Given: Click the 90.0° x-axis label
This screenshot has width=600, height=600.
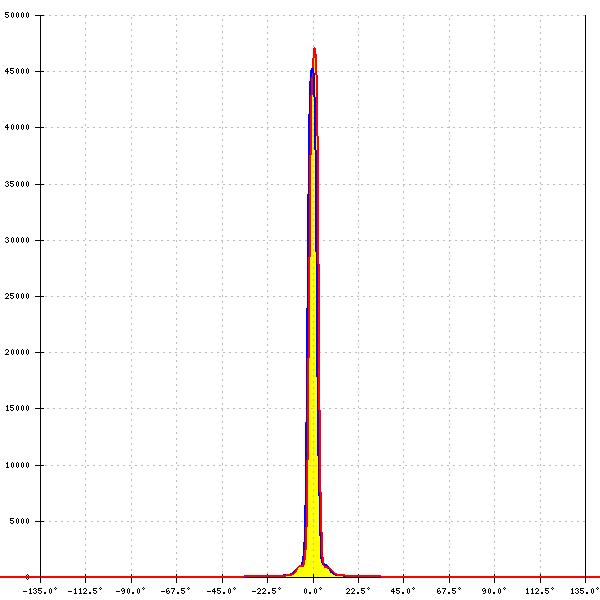Looking at the screenshot, I should (x=494, y=591).
